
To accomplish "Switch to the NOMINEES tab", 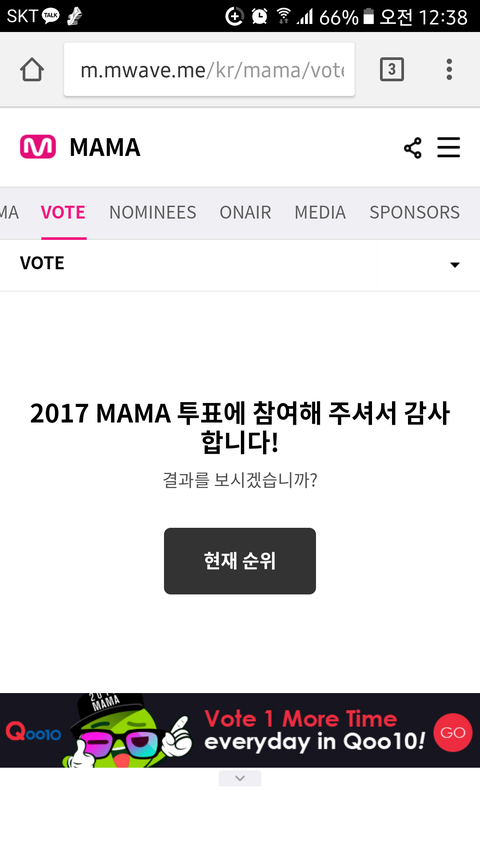I will tap(153, 212).
